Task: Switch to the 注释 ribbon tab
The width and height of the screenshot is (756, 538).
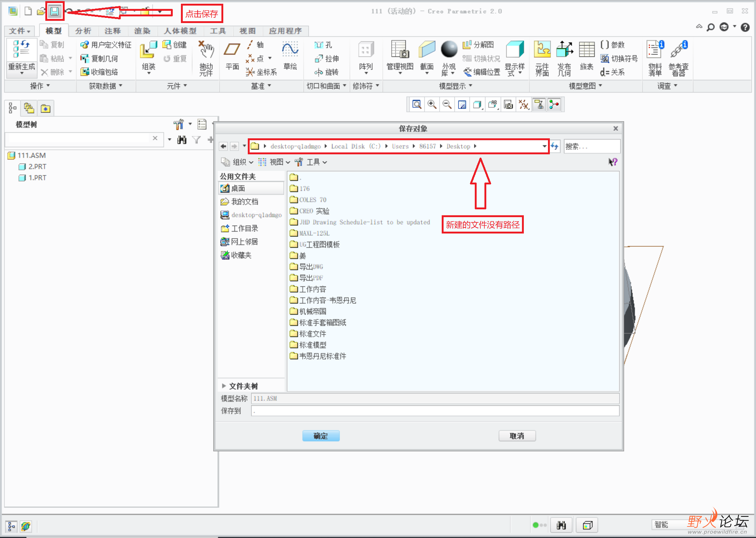Action: [113, 31]
